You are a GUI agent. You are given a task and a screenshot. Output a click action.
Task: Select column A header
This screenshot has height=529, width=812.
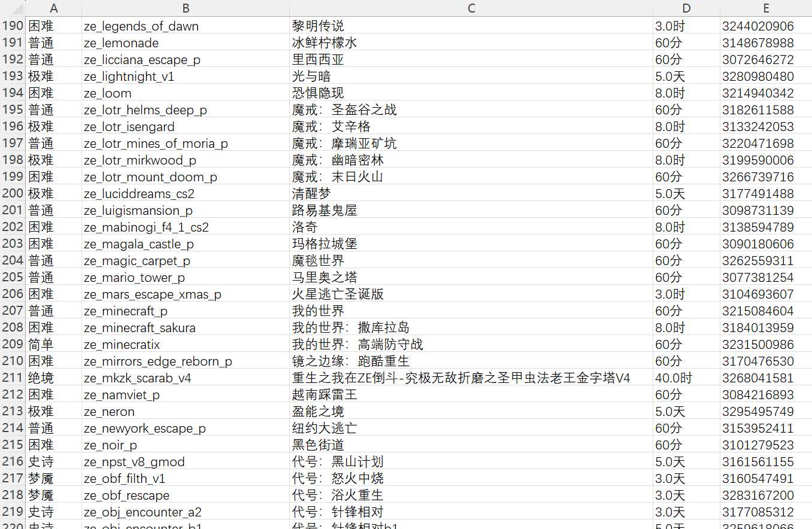coord(53,8)
